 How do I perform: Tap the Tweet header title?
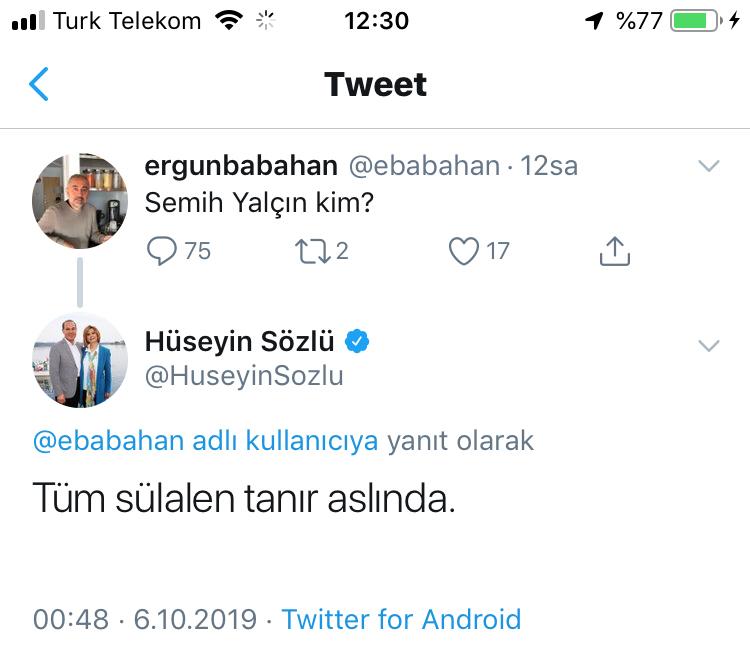(x=375, y=85)
